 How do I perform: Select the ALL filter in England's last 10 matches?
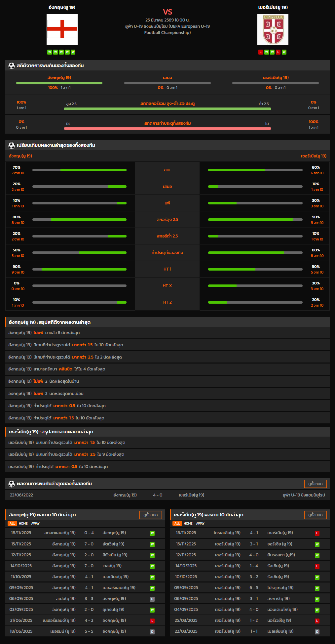tap(12, 524)
